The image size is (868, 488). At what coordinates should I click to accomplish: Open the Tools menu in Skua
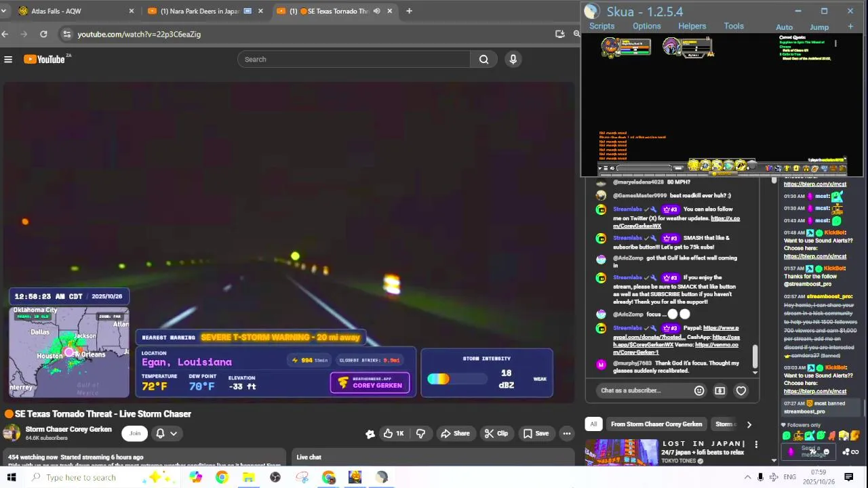coord(734,26)
